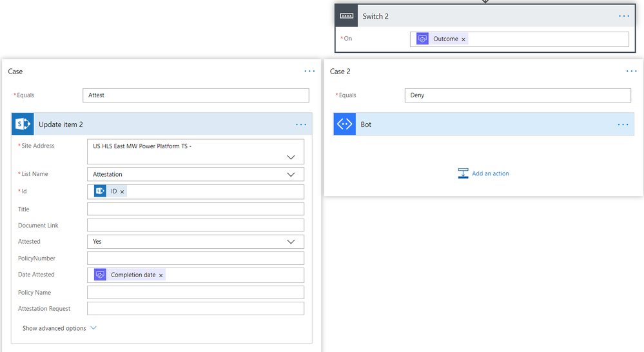Click the Title input field
644x352 pixels.
point(195,209)
